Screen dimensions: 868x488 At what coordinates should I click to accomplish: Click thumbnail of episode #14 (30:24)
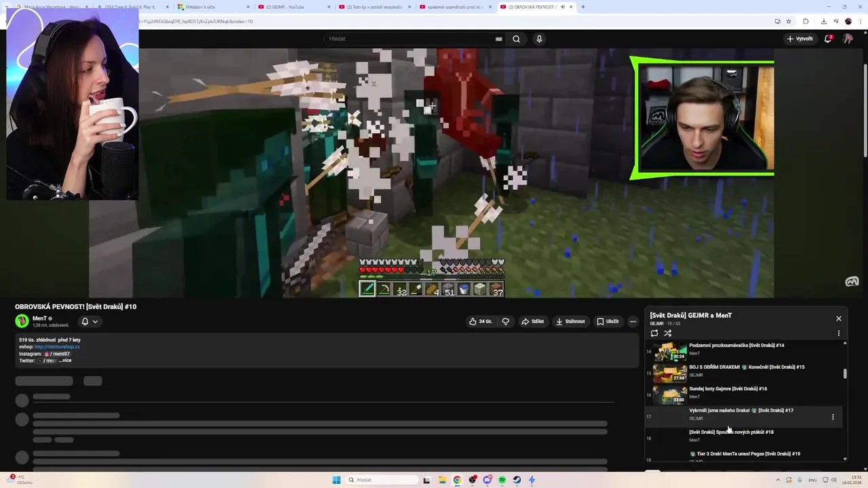click(x=669, y=352)
